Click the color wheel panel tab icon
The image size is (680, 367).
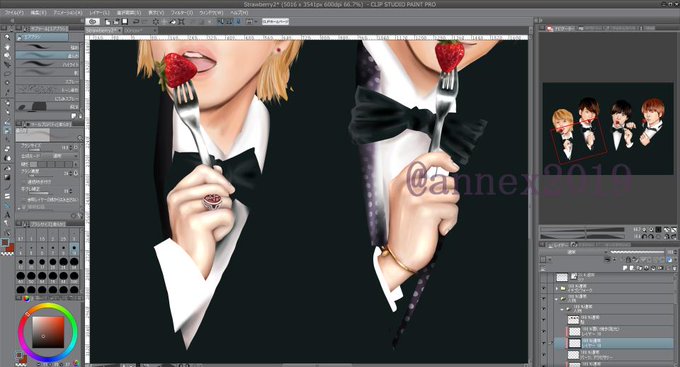click(x=26, y=298)
